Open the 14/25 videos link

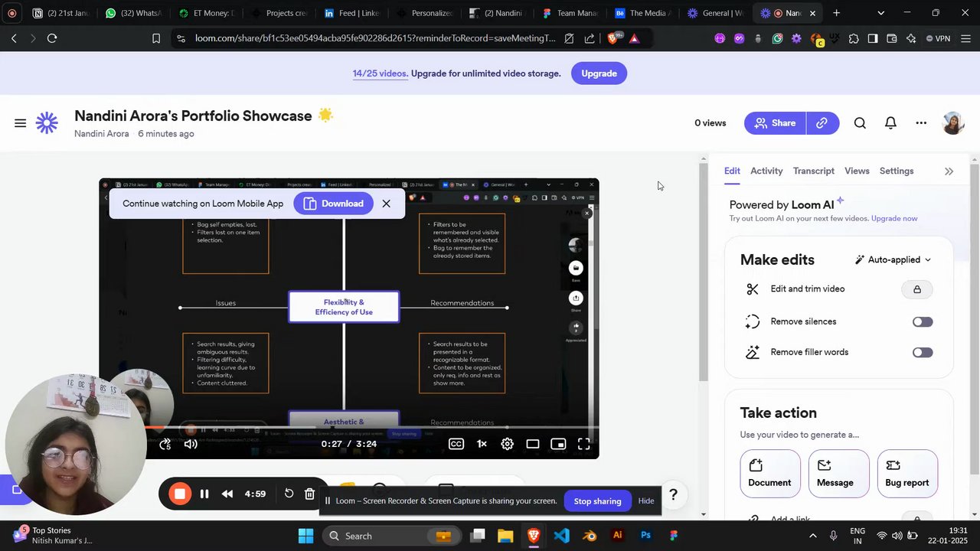pos(380,73)
